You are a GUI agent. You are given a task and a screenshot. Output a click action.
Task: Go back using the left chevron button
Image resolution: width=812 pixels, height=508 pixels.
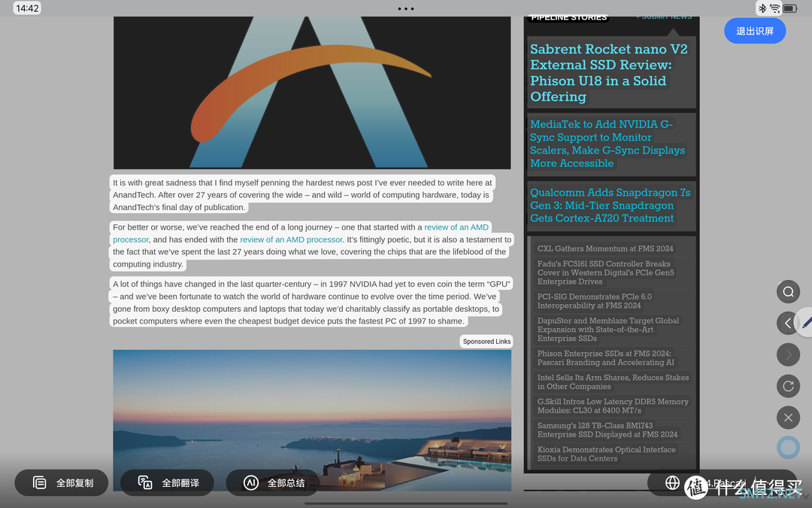(787, 324)
